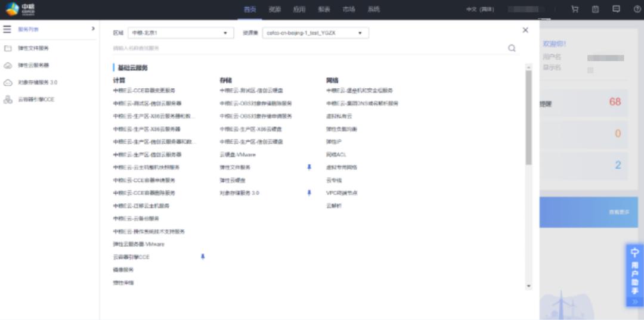
Task: Switch to the 资源 top navigation tab
Action: 274,9
